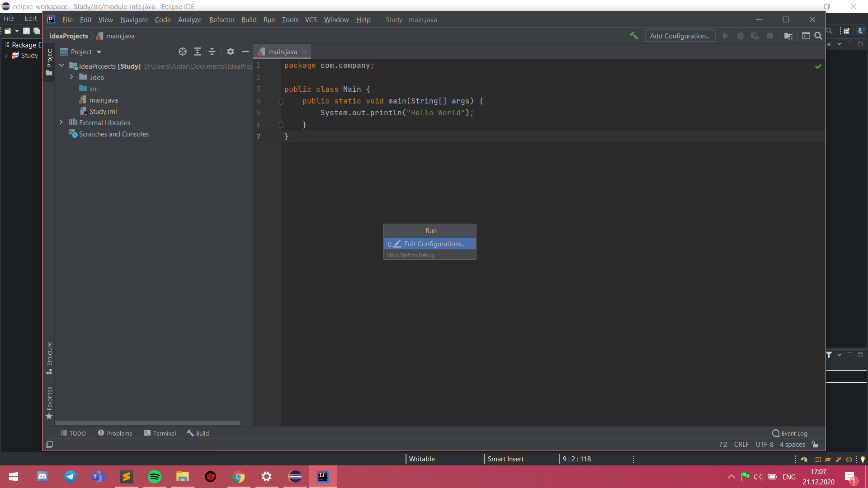Fold the main method at line 4
Image resolution: width=868 pixels, height=488 pixels.
(281, 101)
